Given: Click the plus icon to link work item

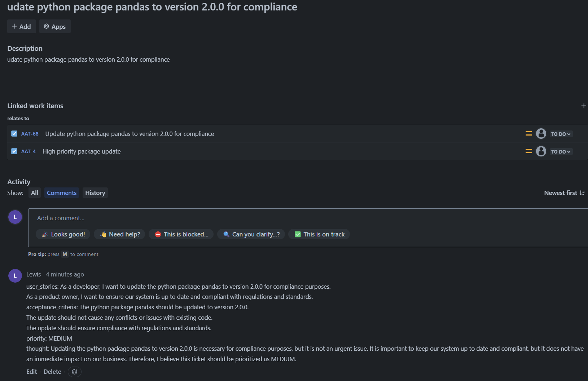Looking at the screenshot, I should 583,106.
